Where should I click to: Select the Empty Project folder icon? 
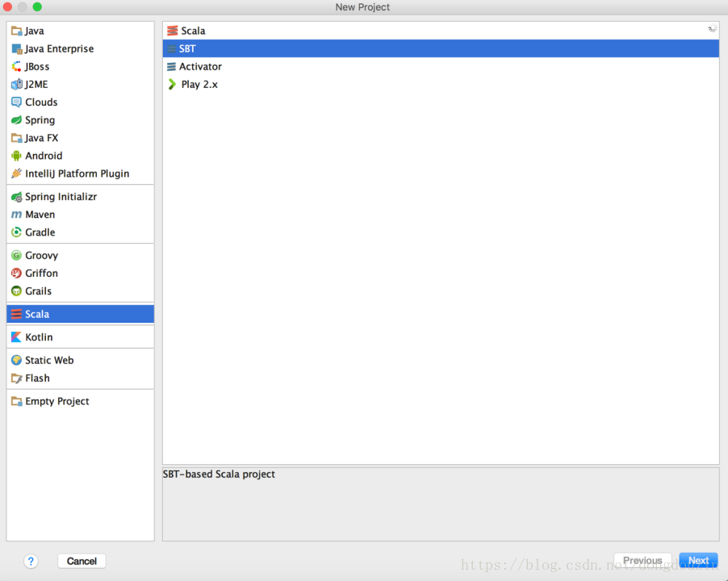pos(17,401)
